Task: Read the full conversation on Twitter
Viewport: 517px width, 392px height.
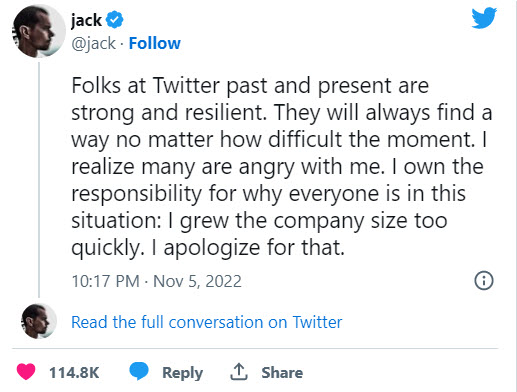Action: point(207,322)
